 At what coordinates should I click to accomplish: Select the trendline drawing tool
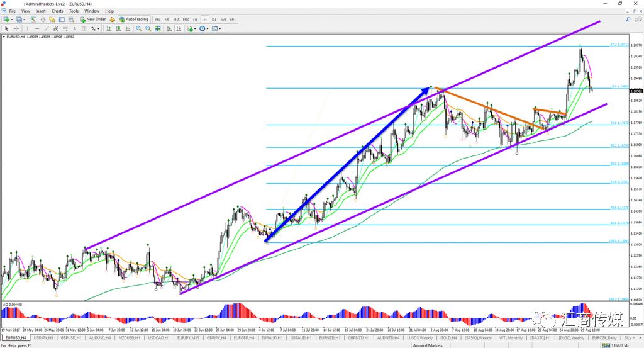47,28
